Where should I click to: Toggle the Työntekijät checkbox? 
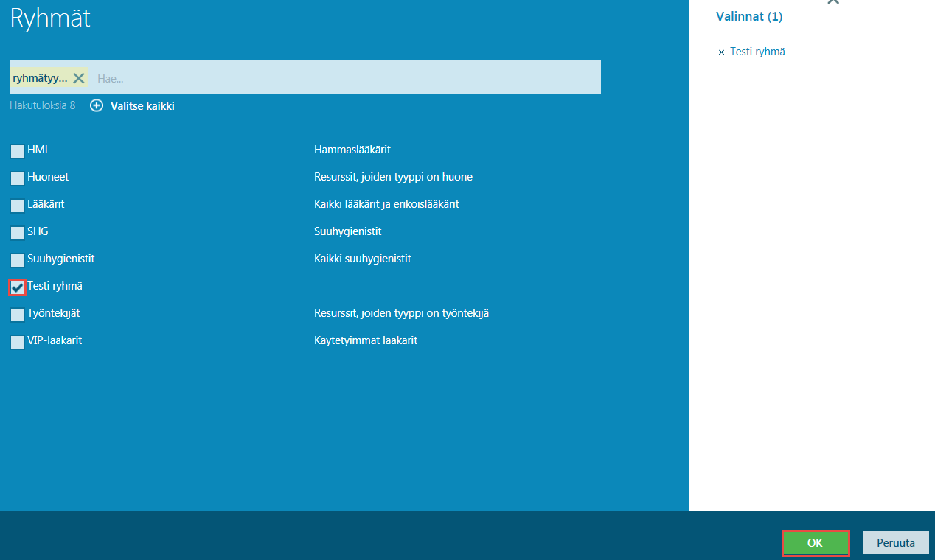click(x=17, y=315)
